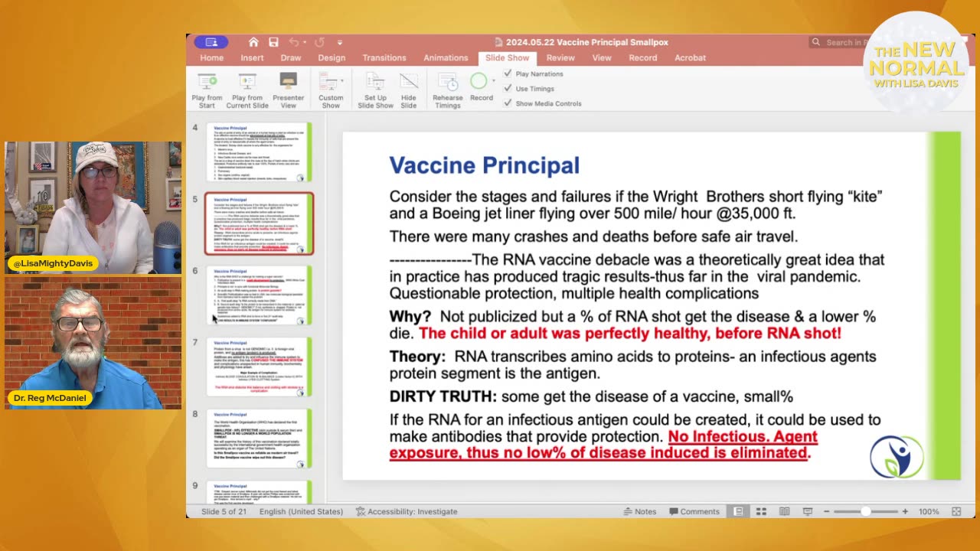Screen dimensions: 980x551
Task: Click the Vaccine Principal slide title
Action: [484, 165]
